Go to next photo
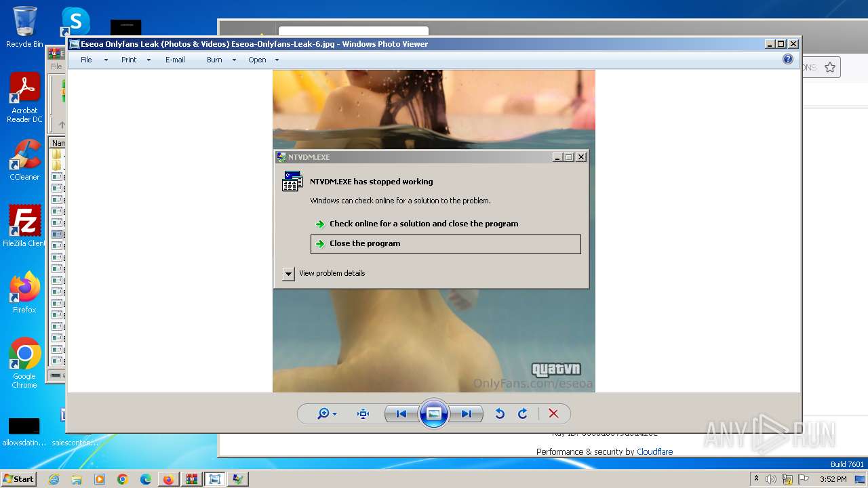Viewport: 868px width, 488px height. click(467, 413)
